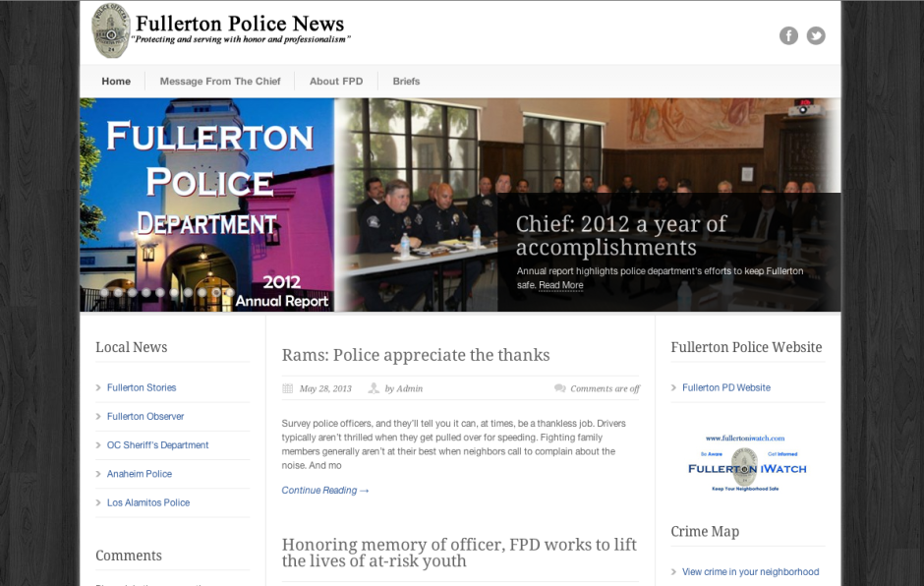Open the Briefs menu item
Viewport: 924px width, 586px height.
pos(406,82)
